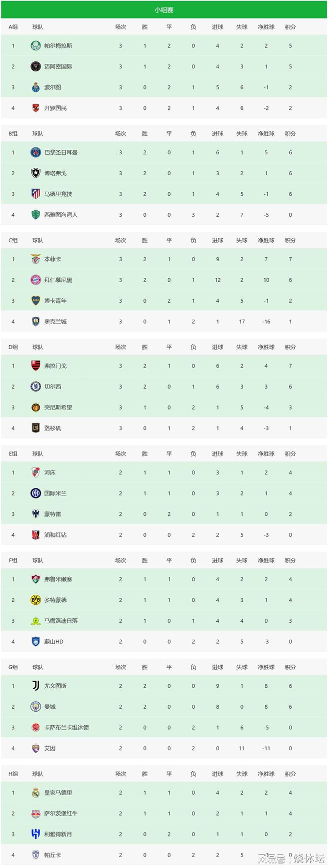Click the Palmeiras (帕尔梅拉斯) team crest
The image size is (330, 868).
click(x=35, y=46)
